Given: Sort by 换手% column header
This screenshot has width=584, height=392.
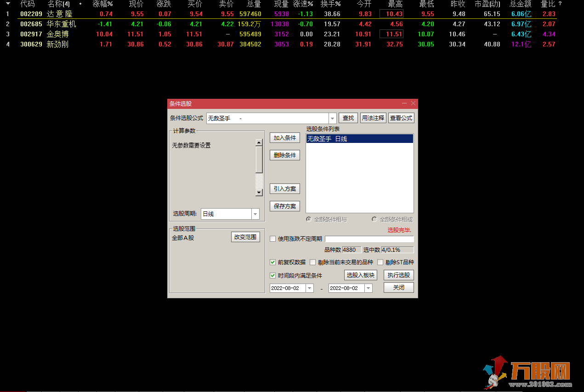Looking at the screenshot, I should pyautogui.click(x=330, y=4).
